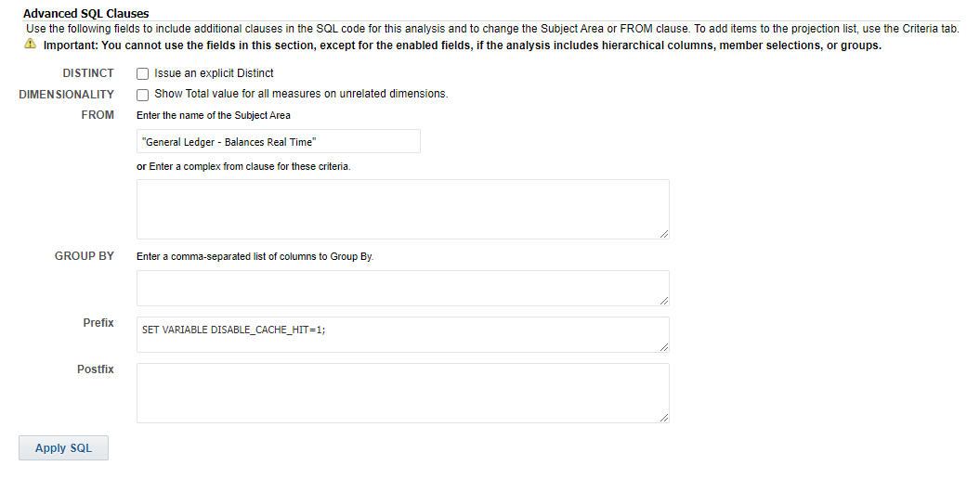Click the Subject Area name input field

[278, 141]
